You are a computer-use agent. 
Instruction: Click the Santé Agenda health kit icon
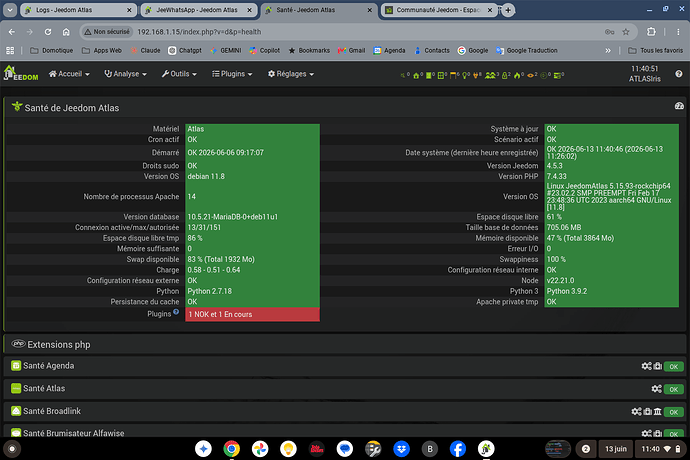tap(657, 366)
